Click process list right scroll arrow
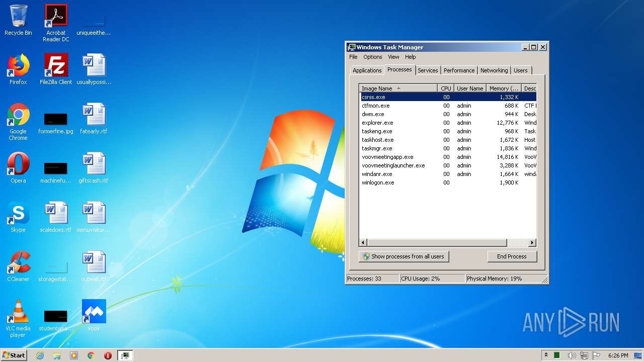 pyautogui.click(x=532, y=243)
